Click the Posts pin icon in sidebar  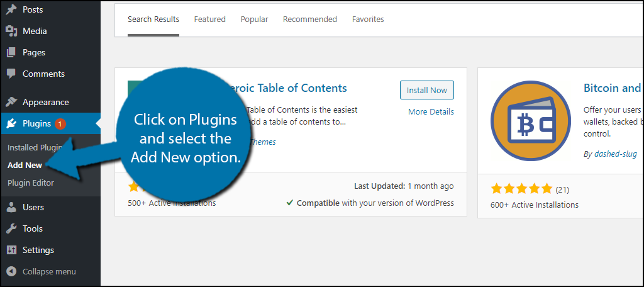(11, 9)
